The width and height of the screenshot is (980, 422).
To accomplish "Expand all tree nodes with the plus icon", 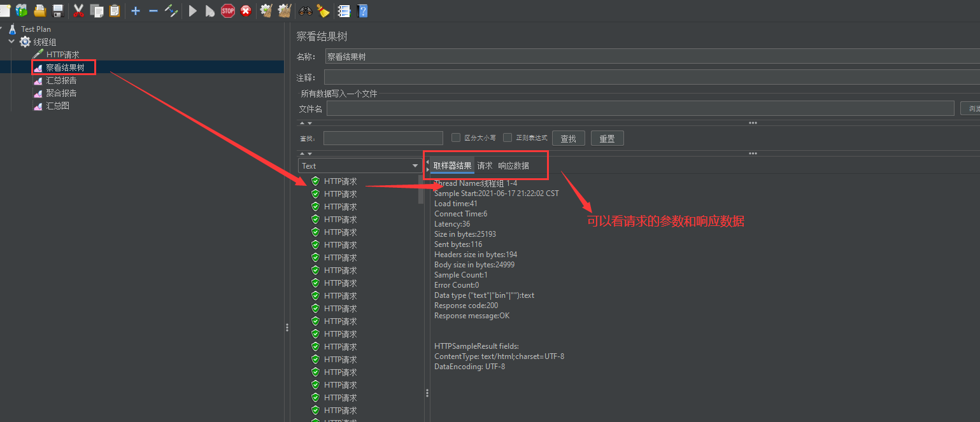I will (135, 10).
